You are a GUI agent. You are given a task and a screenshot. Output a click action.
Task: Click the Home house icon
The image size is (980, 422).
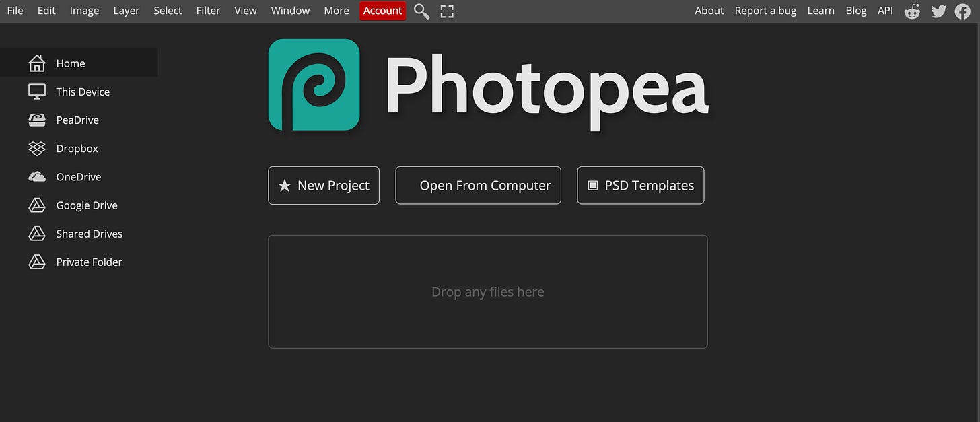(37, 63)
